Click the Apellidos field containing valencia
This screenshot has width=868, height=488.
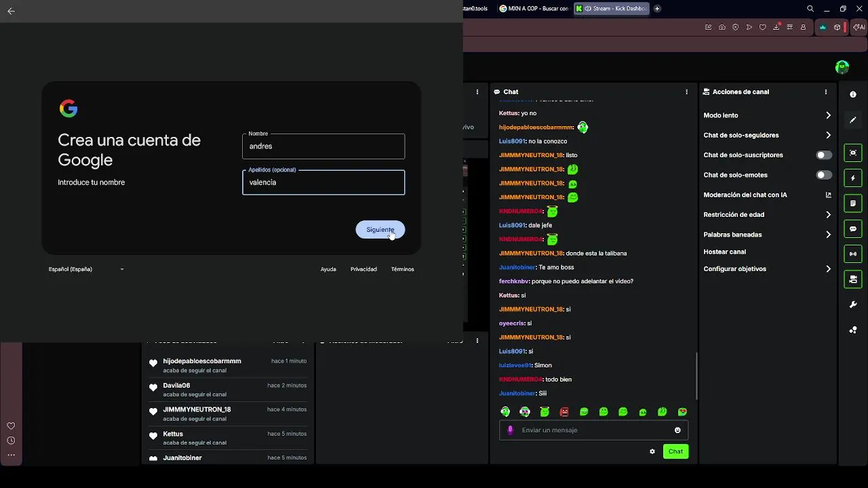[x=323, y=182]
